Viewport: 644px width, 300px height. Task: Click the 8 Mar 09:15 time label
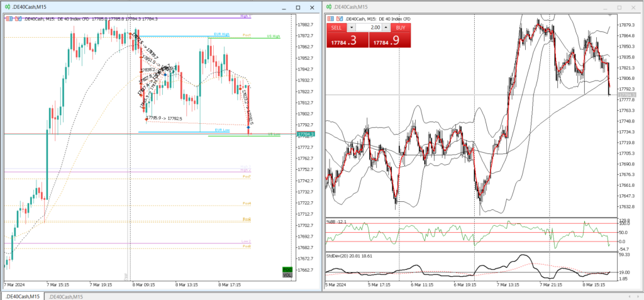[143, 284]
